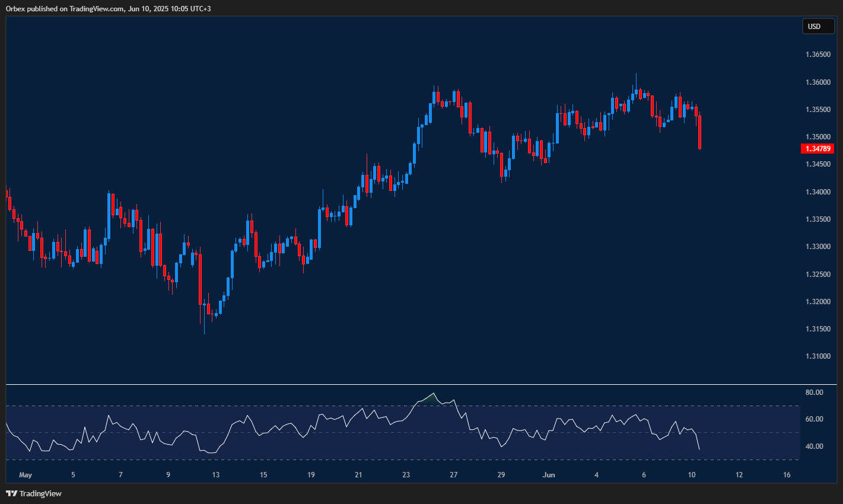The width and height of the screenshot is (843, 504).
Task: Click the latest large red candlestick
Action: pyautogui.click(x=701, y=132)
